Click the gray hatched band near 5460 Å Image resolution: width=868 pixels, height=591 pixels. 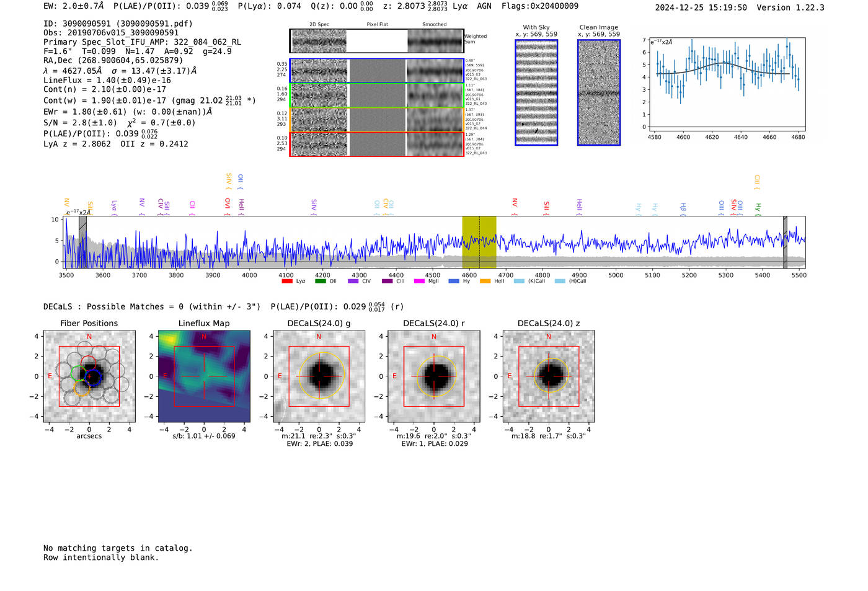(x=785, y=242)
